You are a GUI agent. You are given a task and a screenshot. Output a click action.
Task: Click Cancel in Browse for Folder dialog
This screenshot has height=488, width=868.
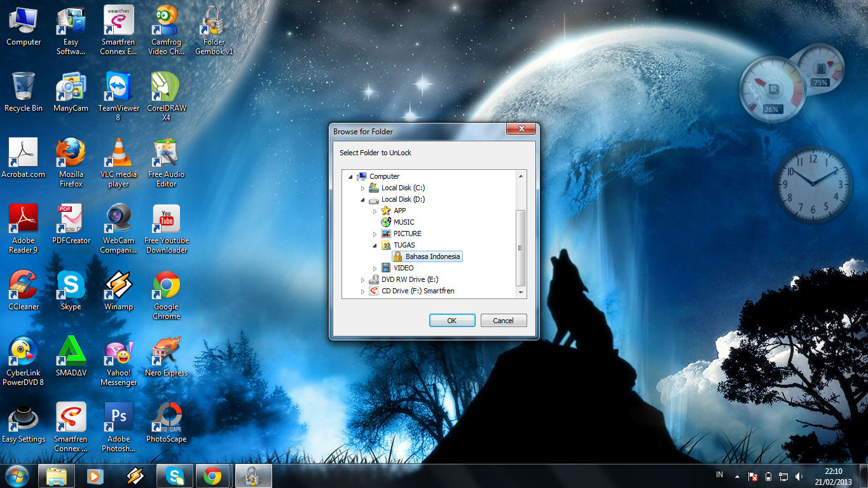pos(504,321)
